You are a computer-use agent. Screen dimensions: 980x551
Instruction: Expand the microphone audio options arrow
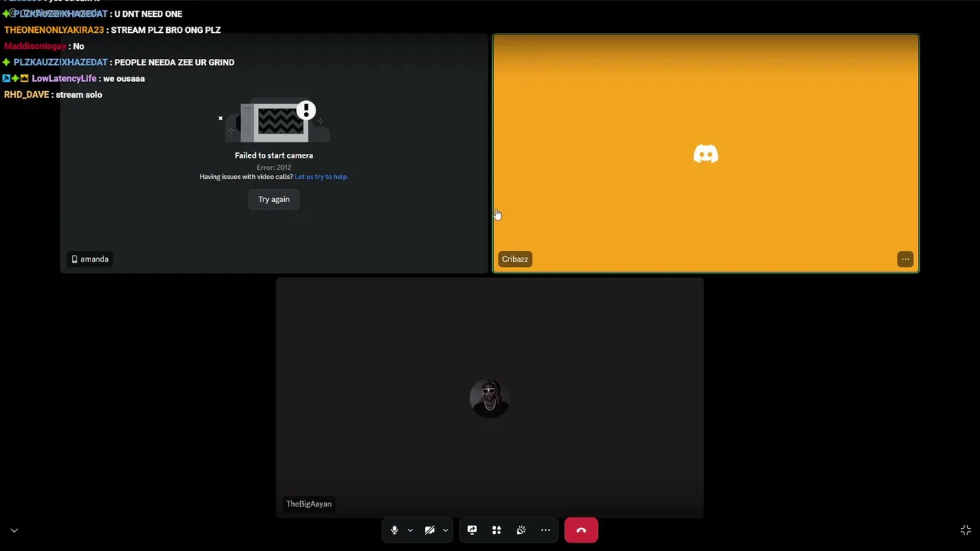tap(410, 530)
